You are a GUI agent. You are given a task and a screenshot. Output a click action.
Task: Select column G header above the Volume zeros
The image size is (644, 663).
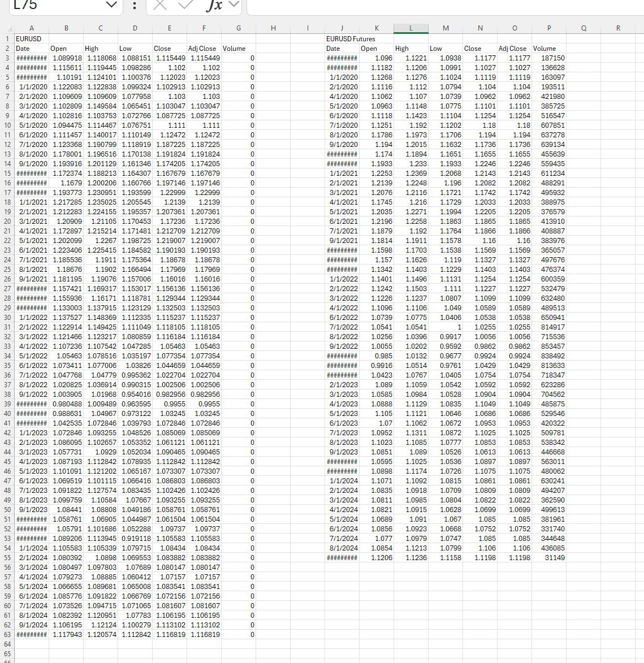pyautogui.click(x=238, y=28)
